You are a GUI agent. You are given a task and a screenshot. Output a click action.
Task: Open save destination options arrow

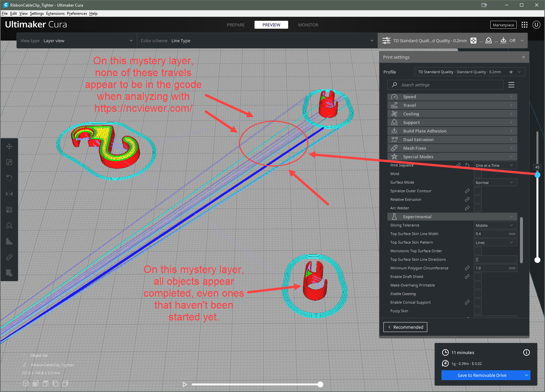tap(527, 375)
